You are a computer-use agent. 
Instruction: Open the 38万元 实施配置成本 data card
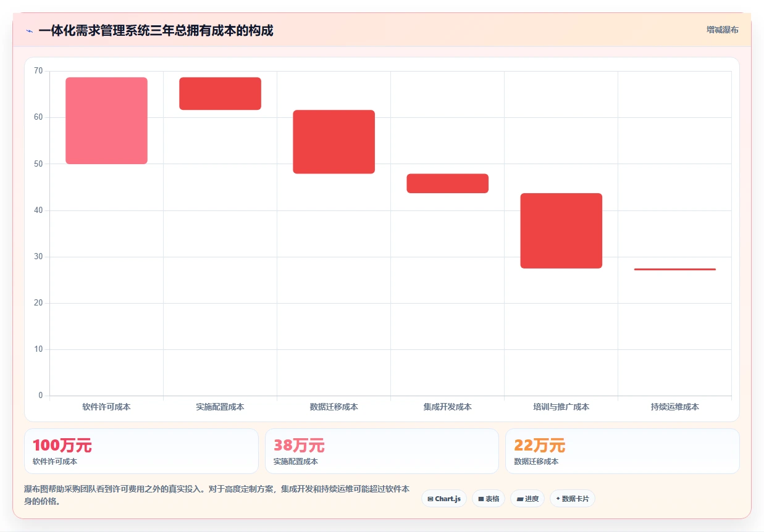[382, 451]
